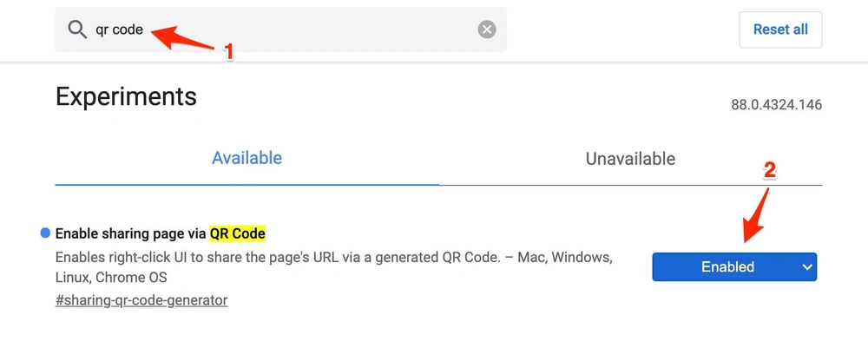Click the red number 2 annotation
Viewport: 868px width, 348px height.
(x=769, y=171)
